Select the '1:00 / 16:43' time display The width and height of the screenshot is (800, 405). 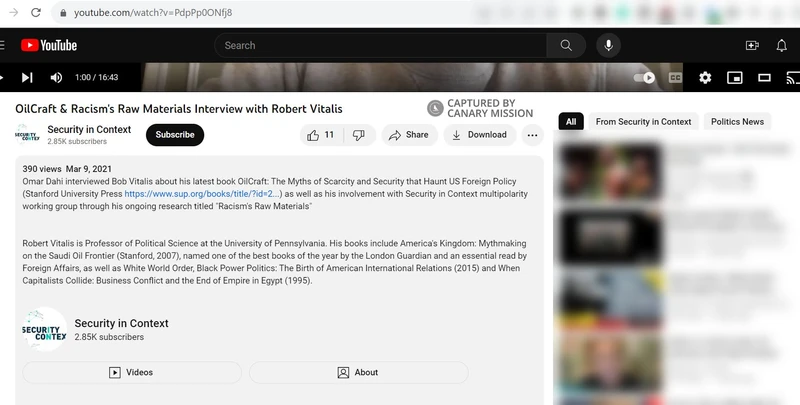point(96,78)
